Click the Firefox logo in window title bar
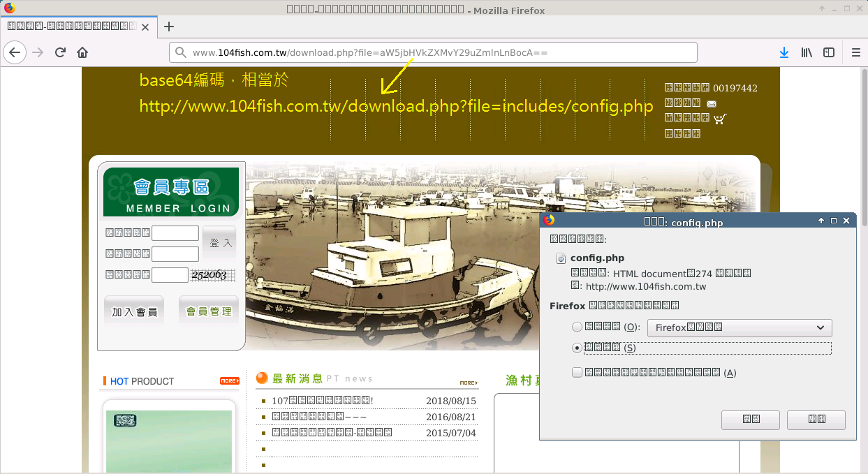 click(x=9, y=8)
